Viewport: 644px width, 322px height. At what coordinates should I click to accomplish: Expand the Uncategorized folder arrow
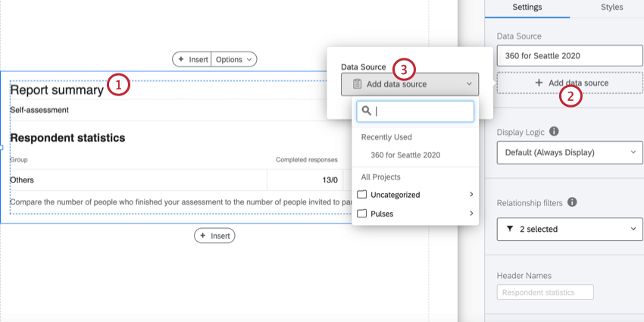point(471,195)
